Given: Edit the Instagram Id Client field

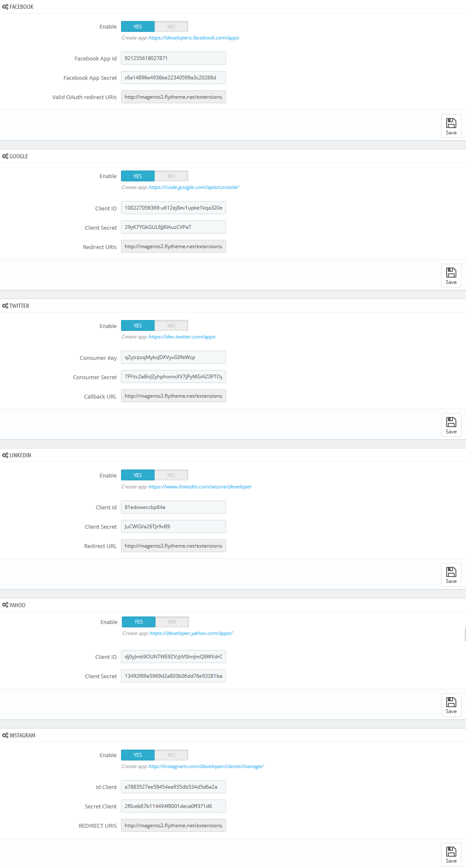Looking at the screenshot, I should (x=174, y=787).
